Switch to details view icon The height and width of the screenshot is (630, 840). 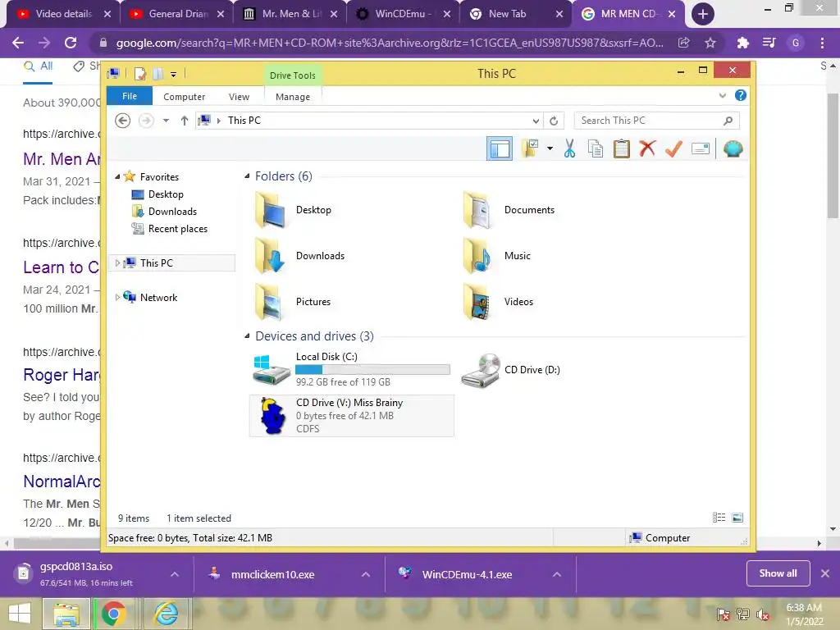[719, 518]
